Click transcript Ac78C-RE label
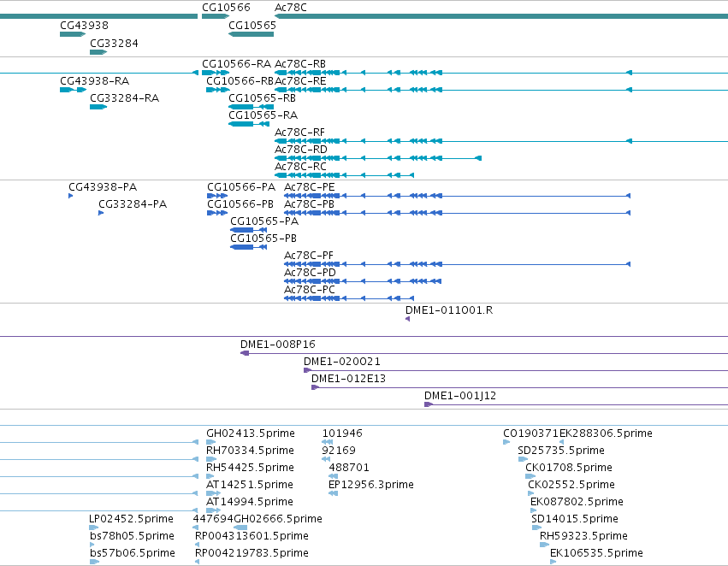728x566 pixels. click(x=300, y=81)
